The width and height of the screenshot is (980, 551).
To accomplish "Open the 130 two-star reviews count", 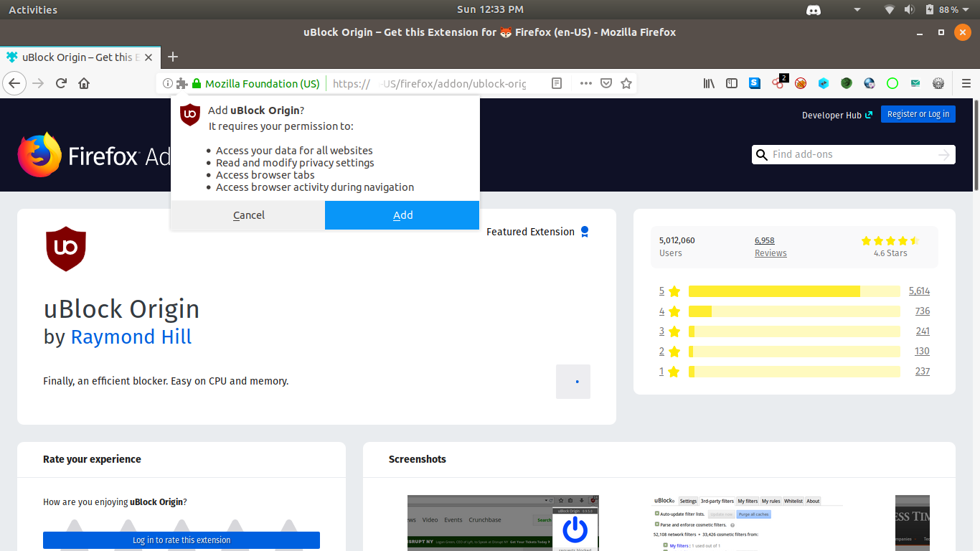I will click(x=923, y=352).
